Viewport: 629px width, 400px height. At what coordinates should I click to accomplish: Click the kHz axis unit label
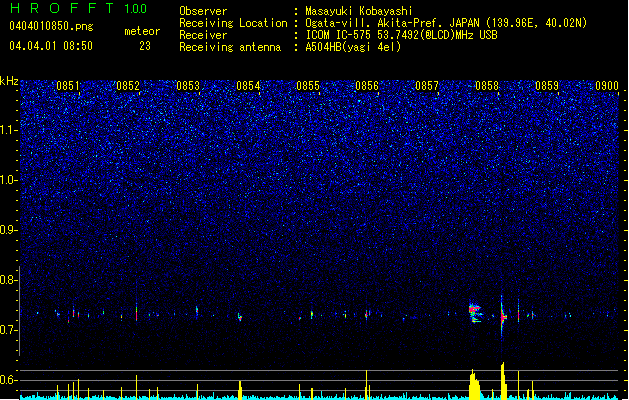point(9,81)
